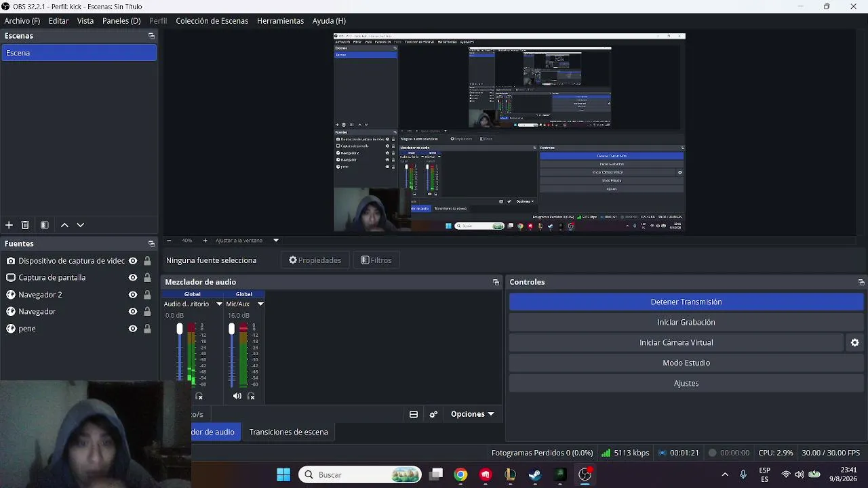Toggle lock on Captura de pantalla
The width and height of the screenshot is (868, 488).
[x=147, y=278]
